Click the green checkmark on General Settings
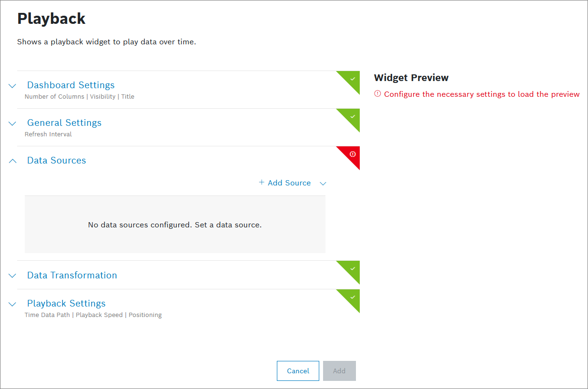Viewport: 588px width, 389px height. point(353,116)
